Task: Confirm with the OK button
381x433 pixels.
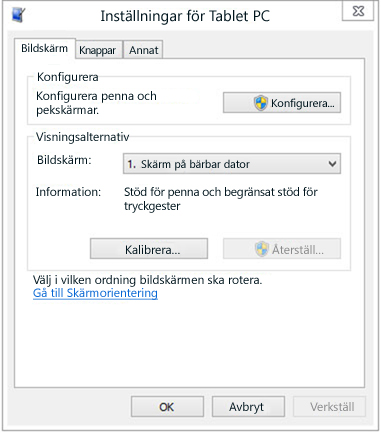Action: (167, 407)
